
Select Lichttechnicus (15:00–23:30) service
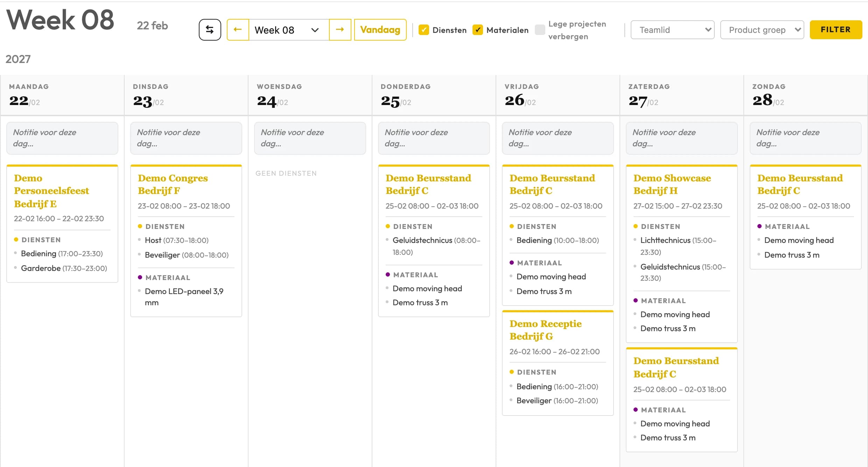pyautogui.click(x=678, y=246)
